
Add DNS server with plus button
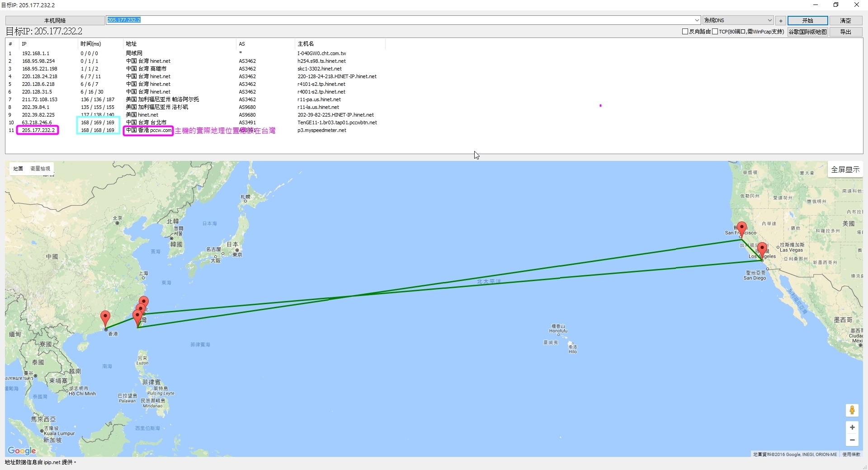coord(781,21)
